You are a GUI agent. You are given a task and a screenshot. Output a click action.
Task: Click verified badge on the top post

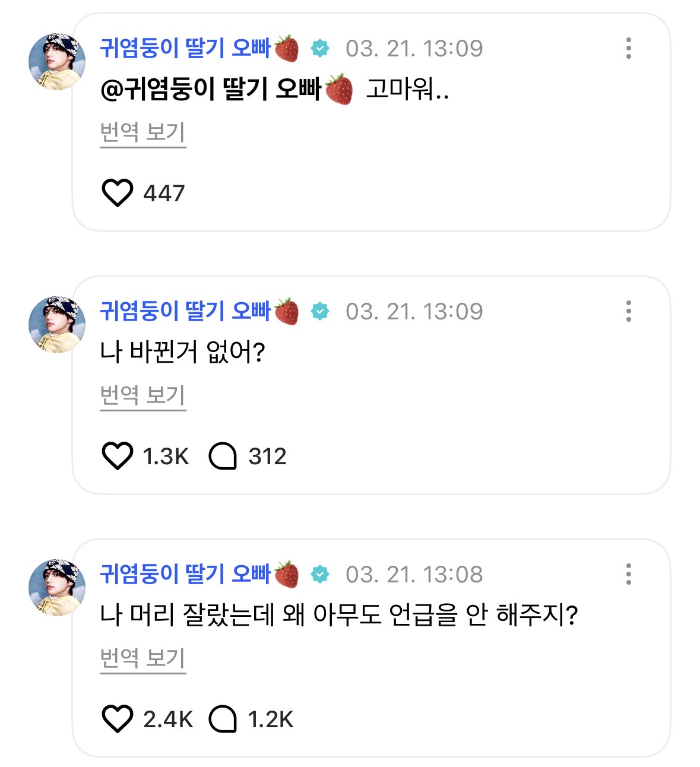pyautogui.click(x=320, y=48)
